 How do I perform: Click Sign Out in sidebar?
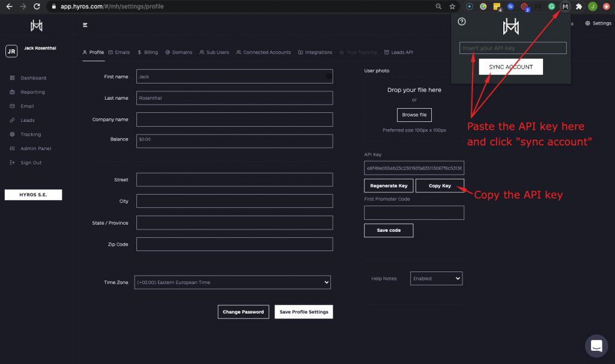click(x=31, y=162)
